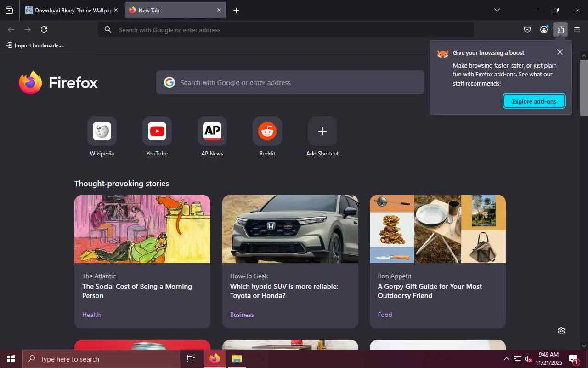Click the page vertical scrollbar thumb
Screen dimensions: 588x368
[x=584, y=87]
